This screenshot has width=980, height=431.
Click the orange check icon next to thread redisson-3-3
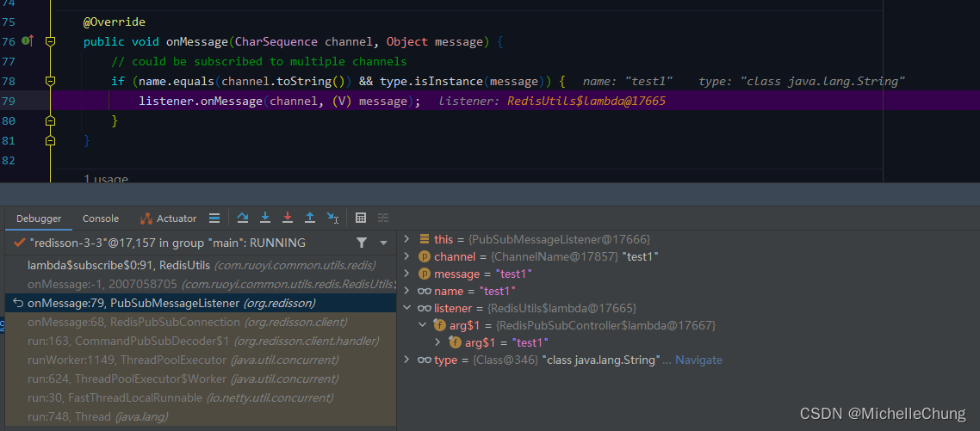tap(19, 243)
